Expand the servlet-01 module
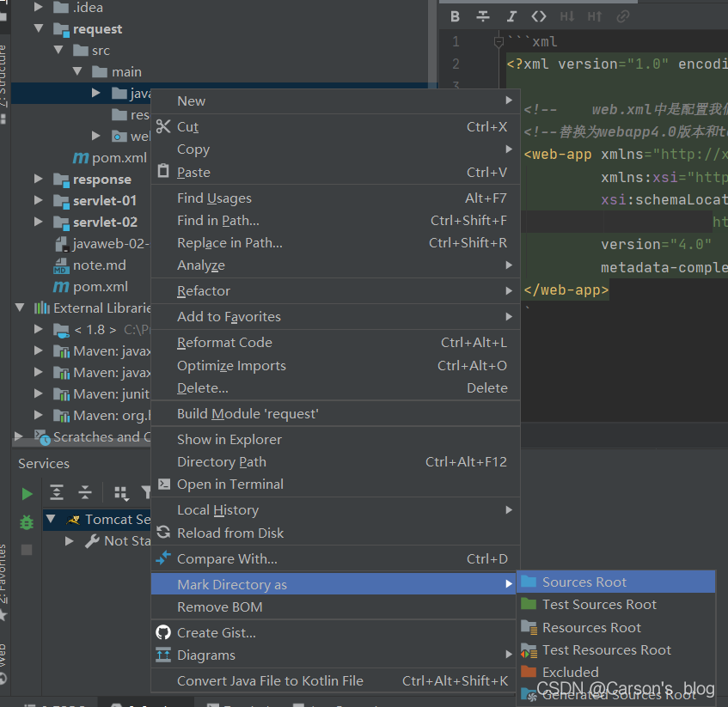 (x=39, y=200)
